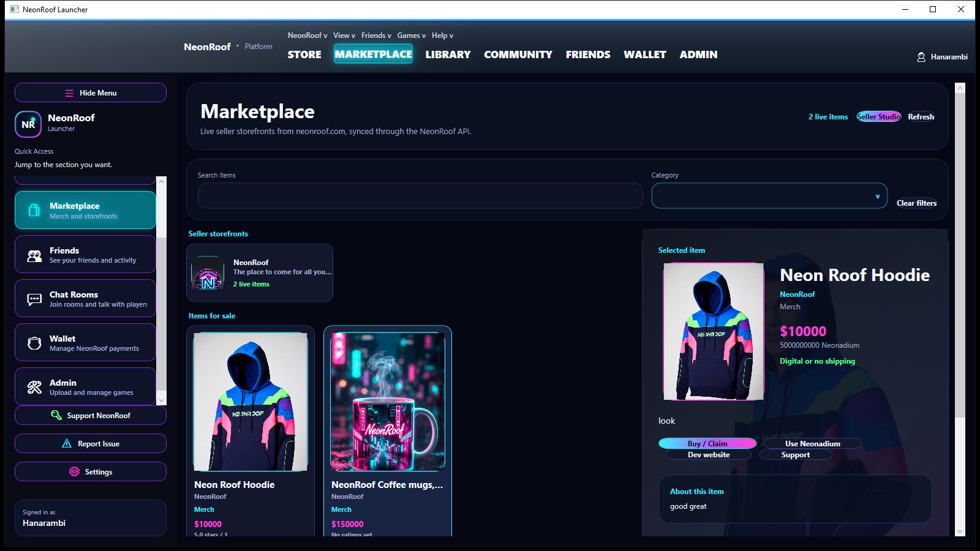Click the sidebar quick access scrollbar down arrow
Screen dimensions: 980x551
pyautogui.click(x=162, y=400)
